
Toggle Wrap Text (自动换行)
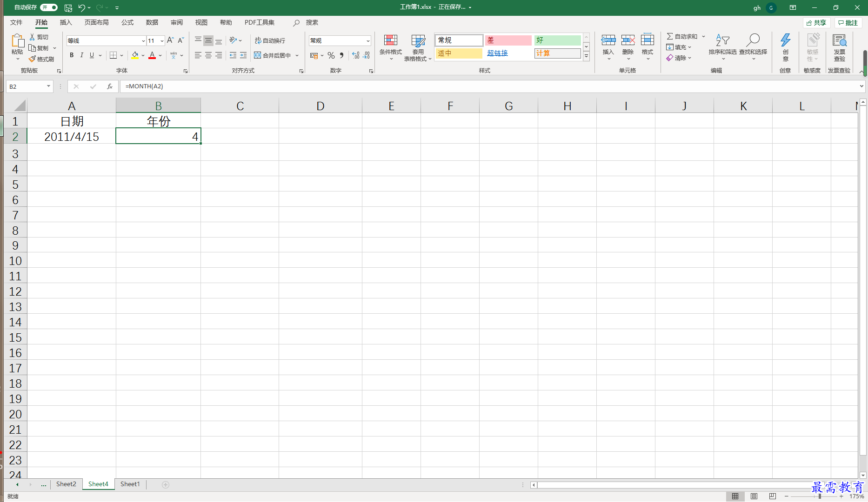click(x=270, y=40)
